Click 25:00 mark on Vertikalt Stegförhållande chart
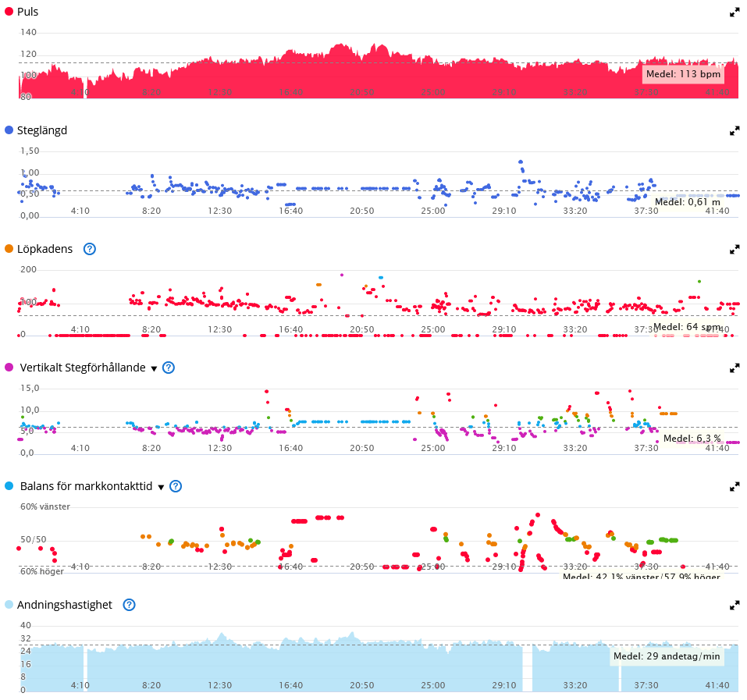747x700 pixels. coord(433,448)
